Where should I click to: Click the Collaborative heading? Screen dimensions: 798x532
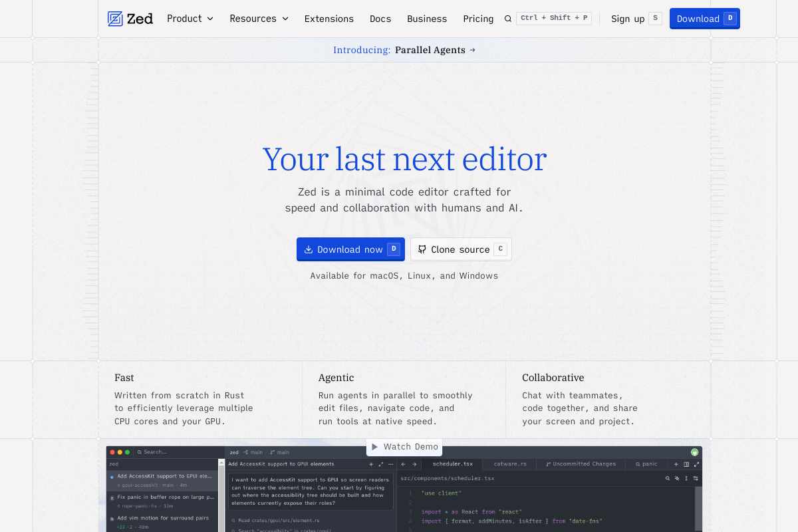pos(553,378)
